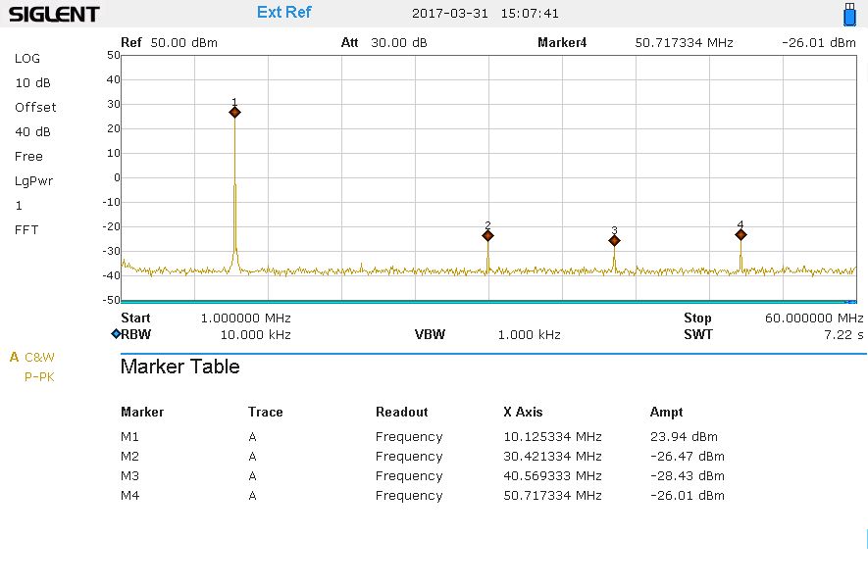Viewport: 868px width, 588px height.
Task: Click the marker 1 diamond on the trace
Action: coord(234,113)
